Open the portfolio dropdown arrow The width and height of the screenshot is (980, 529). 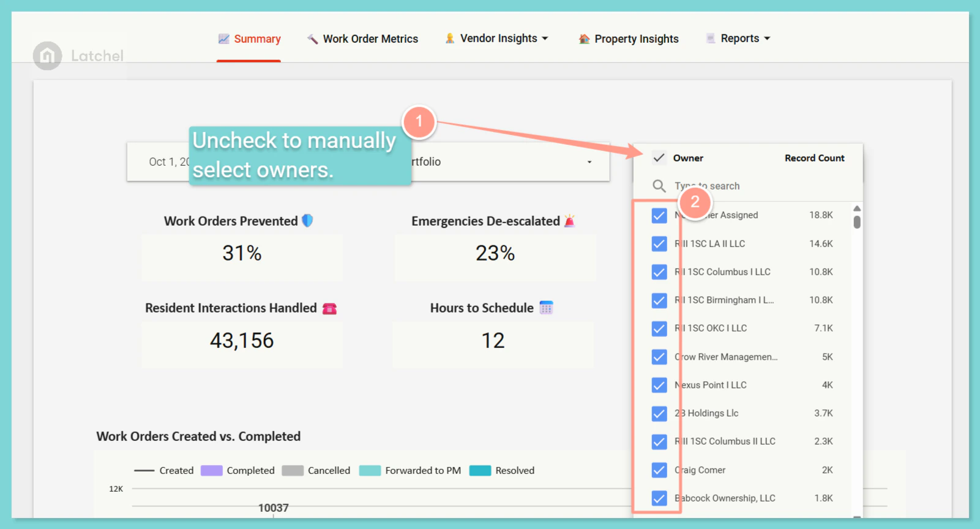[589, 162]
